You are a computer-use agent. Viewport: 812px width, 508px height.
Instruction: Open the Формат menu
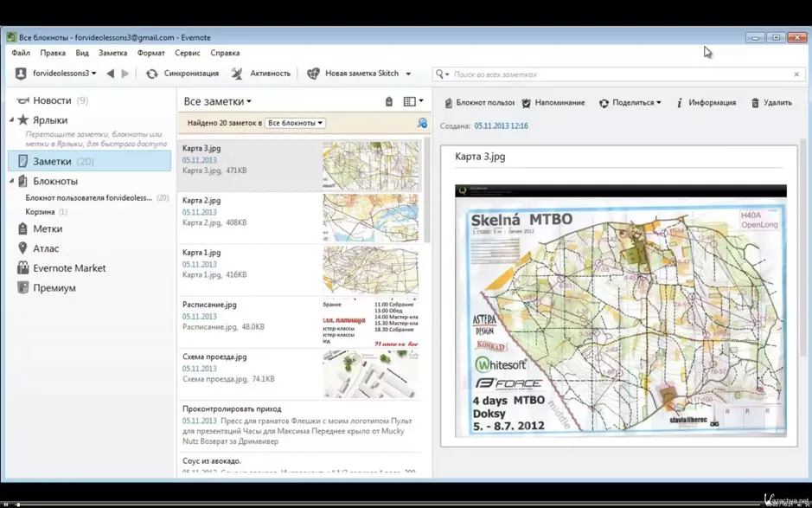(150, 53)
